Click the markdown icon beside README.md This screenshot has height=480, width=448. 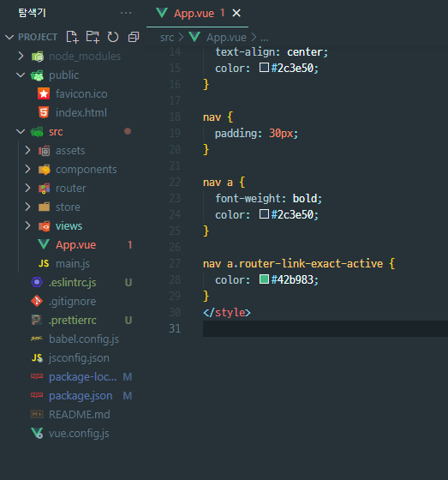(37, 414)
